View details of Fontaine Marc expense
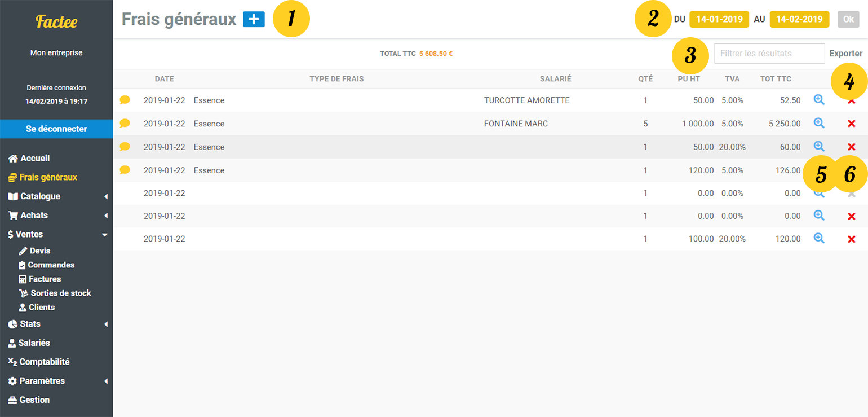The image size is (868, 417). click(x=819, y=123)
